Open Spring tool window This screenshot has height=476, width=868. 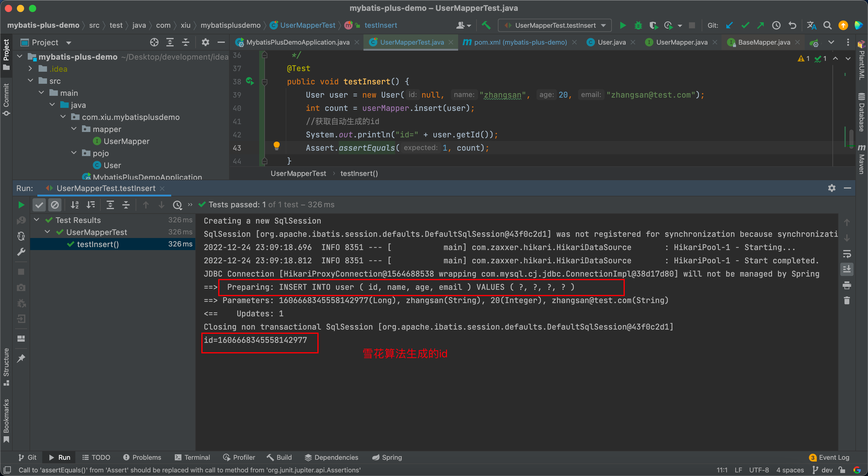[x=387, y=457]
